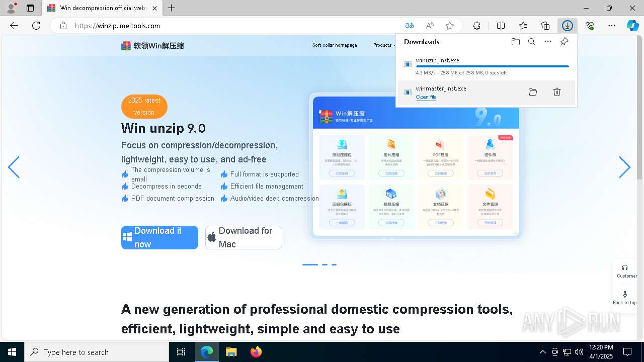Toggle the Downloads toolbar button
This screenshot has width=644, height=362.
point(568,26)
